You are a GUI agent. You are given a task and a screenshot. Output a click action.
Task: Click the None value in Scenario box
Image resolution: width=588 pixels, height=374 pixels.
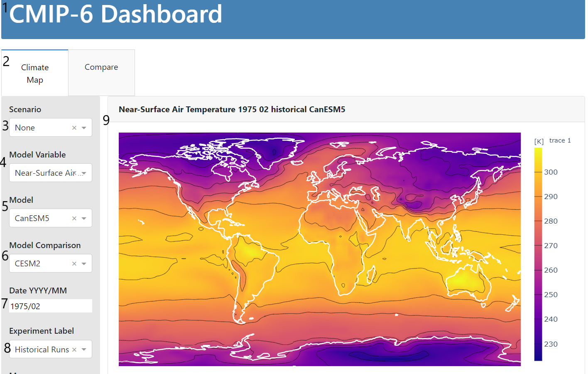tap(25, 128)
